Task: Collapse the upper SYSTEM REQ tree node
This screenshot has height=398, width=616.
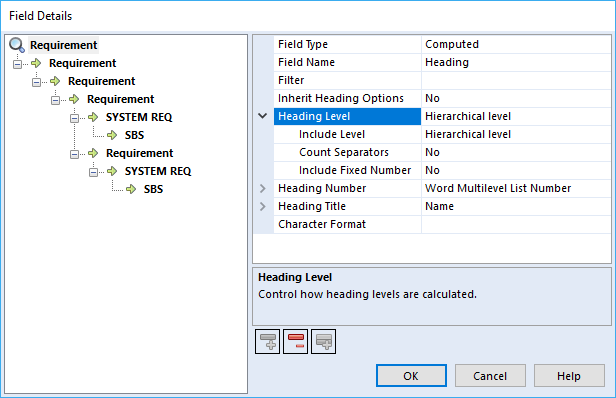Action: click(74, 118)
